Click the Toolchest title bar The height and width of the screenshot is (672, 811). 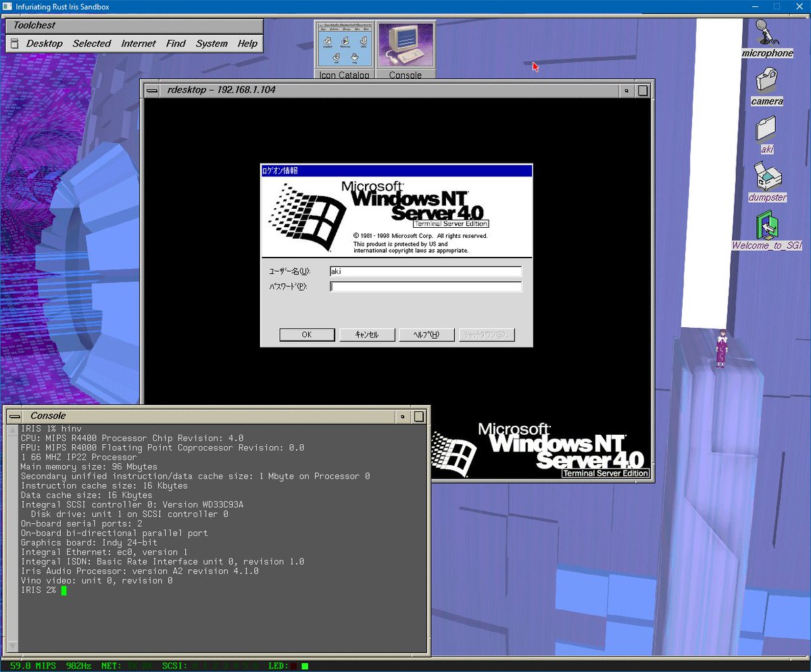tap(134, 25)
